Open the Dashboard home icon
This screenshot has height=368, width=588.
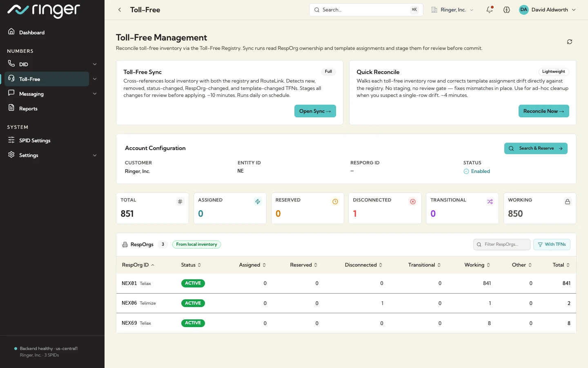click(x=11, y=32)
